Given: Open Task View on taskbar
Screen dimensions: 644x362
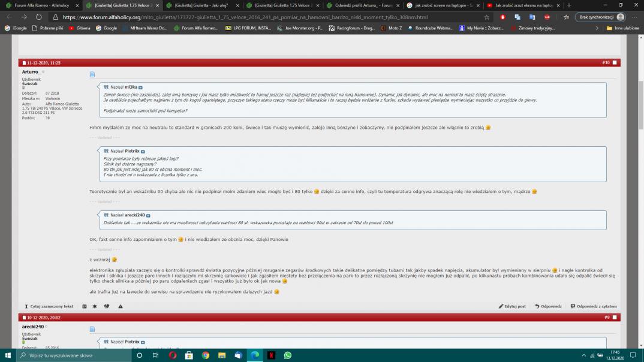Looking at the screenshot, I should tap(156, 355).
